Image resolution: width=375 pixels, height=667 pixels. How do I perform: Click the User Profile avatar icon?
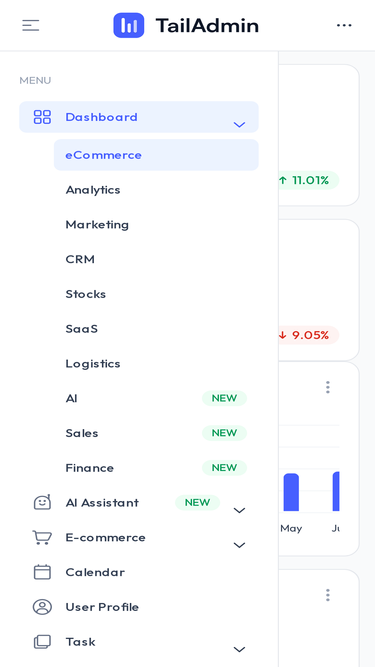42,607
